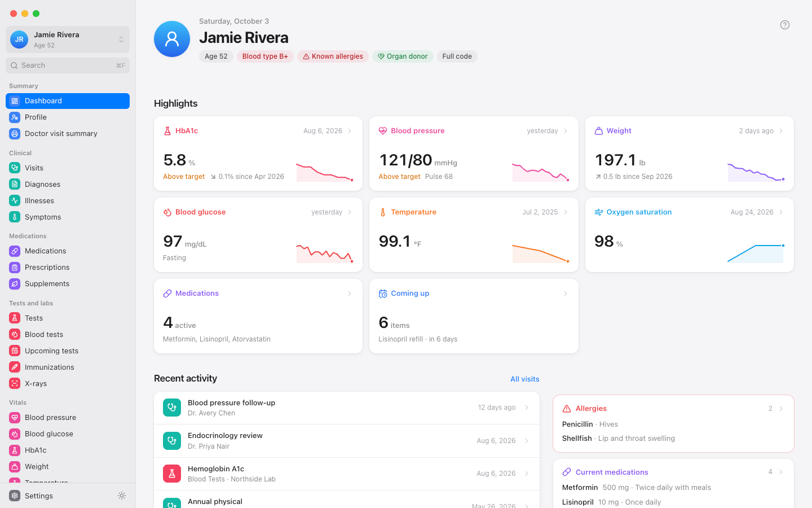Screen dimensions: 812x508
Task: Open the Blood pressure highlight title
Action: pos(418,131)
